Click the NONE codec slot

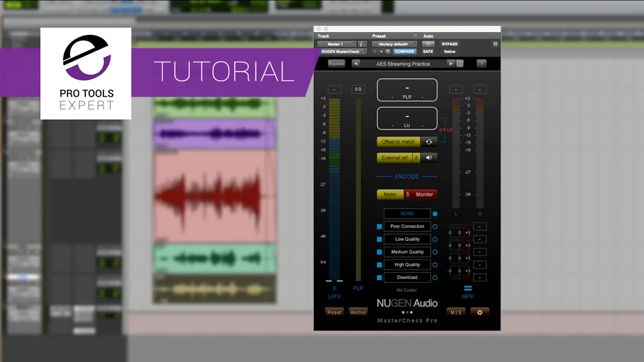(407, 214)
